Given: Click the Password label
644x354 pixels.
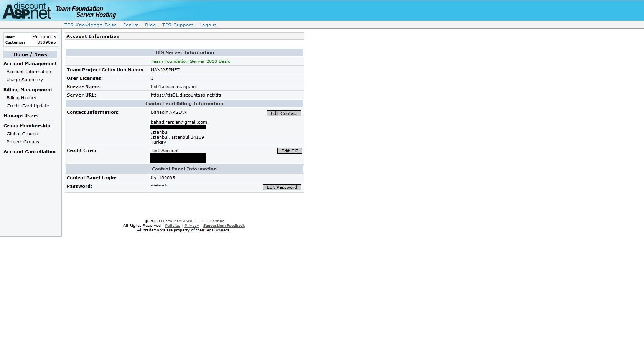Looking at the screenshot, I should [79, 186].
